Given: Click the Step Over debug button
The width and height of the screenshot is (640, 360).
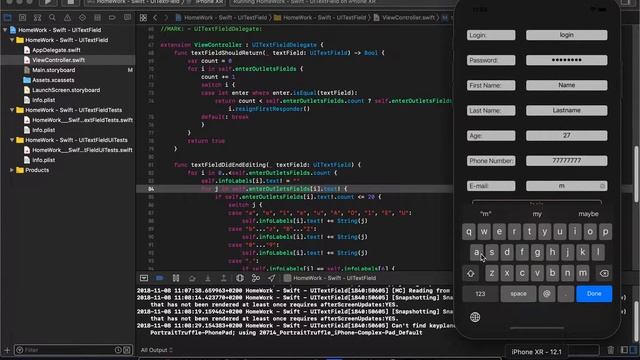Looking at the screenshot, I should click(192, 278).
